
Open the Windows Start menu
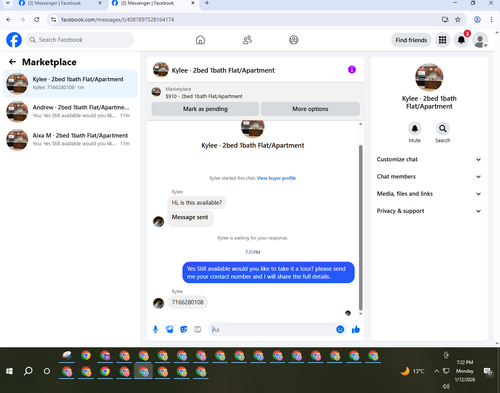[x=9, y=371]
